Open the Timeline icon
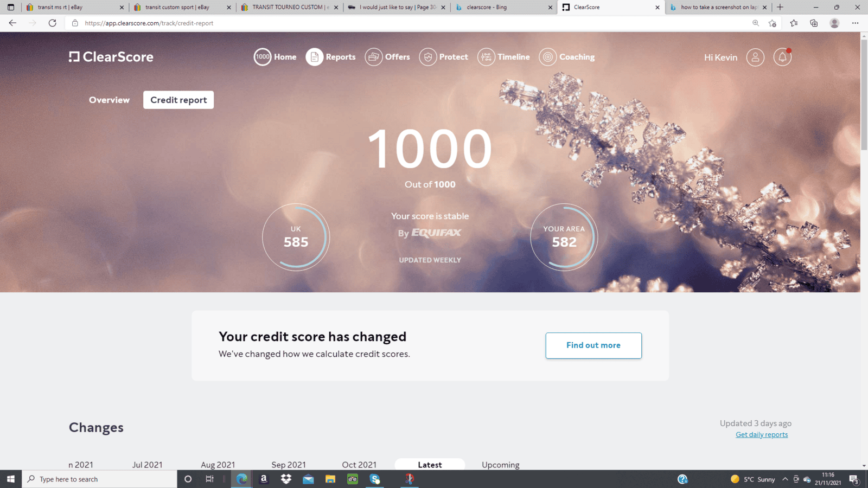Screen dimensions: 868x488 point(486,57)
